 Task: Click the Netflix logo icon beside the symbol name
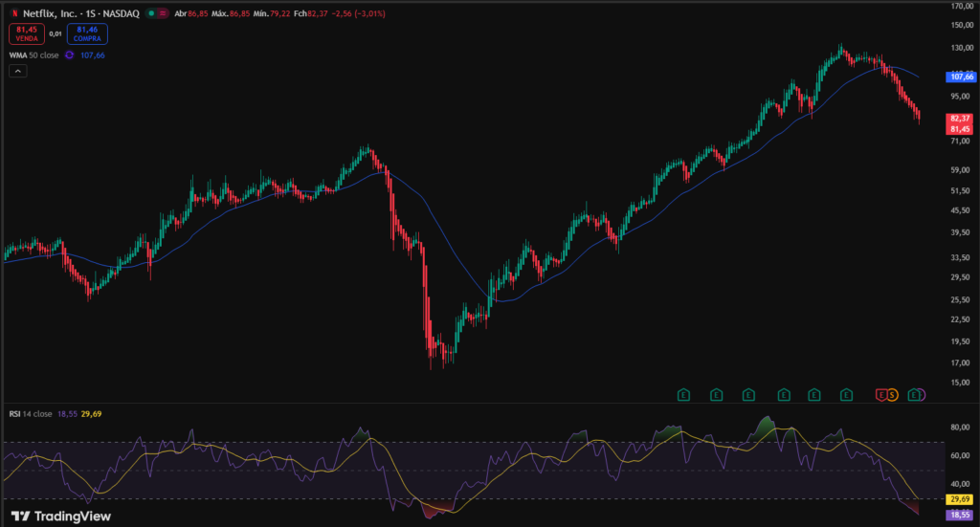[14, 13]
